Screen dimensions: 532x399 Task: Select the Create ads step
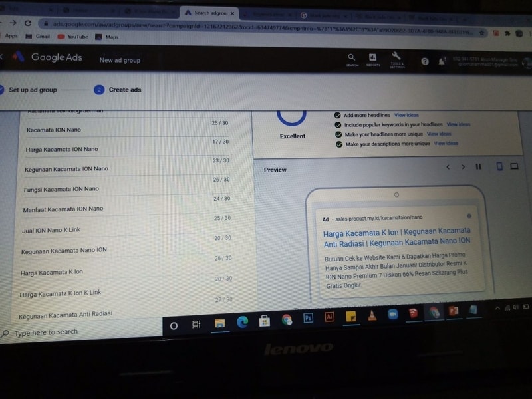[125, 90]
